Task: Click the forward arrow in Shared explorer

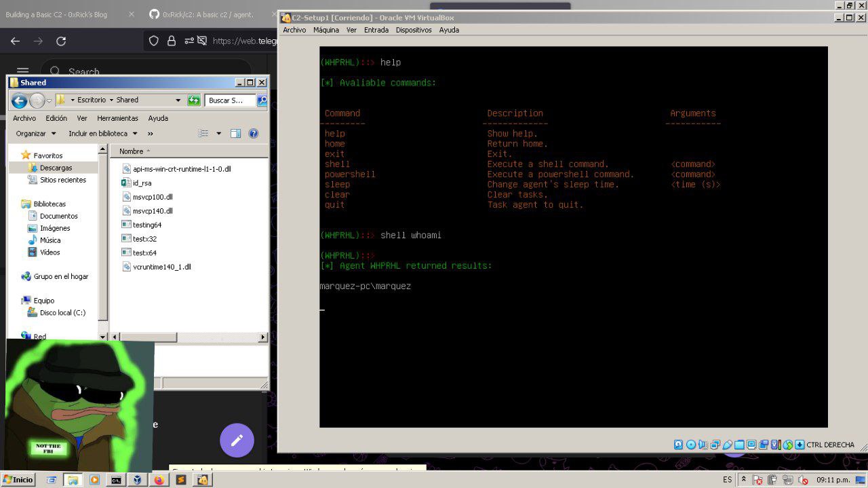Action: tap(37, 100)
